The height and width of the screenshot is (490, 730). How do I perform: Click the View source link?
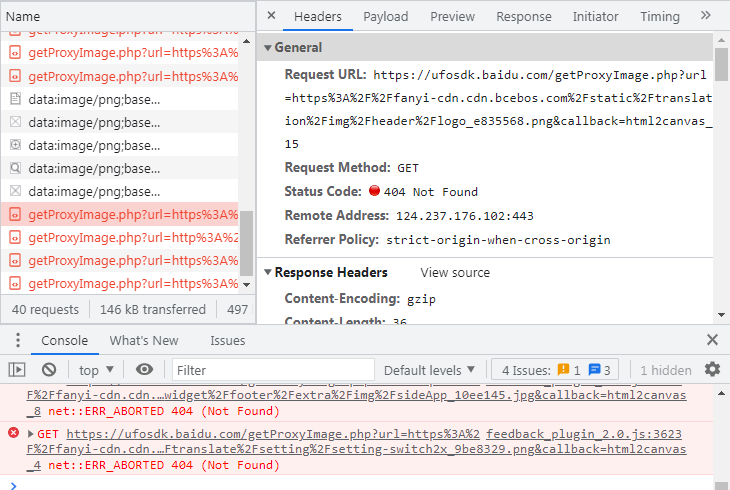455,272
